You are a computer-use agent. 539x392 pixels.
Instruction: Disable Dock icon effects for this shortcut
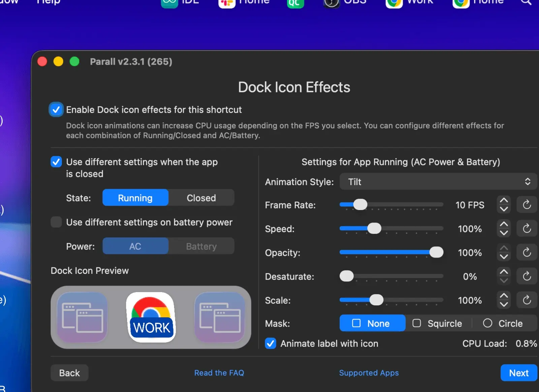click(x=56, y=110)
